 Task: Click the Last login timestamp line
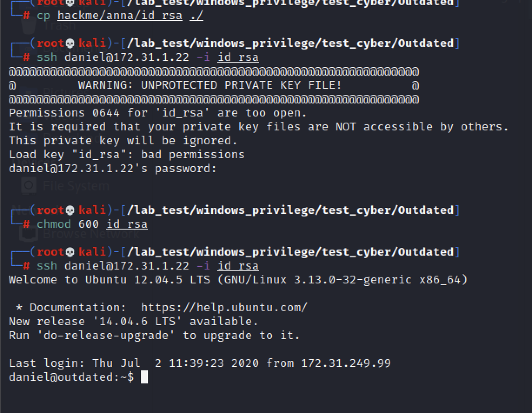tap(199, 363)
